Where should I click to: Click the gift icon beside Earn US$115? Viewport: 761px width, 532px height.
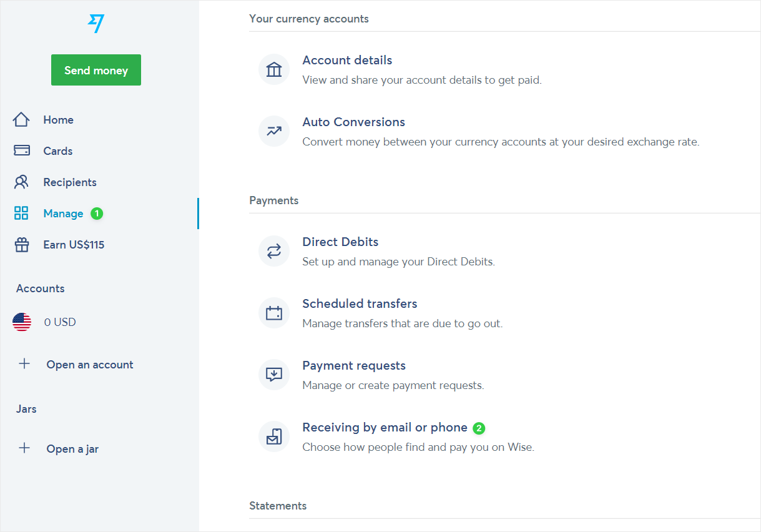click(21, 244)
